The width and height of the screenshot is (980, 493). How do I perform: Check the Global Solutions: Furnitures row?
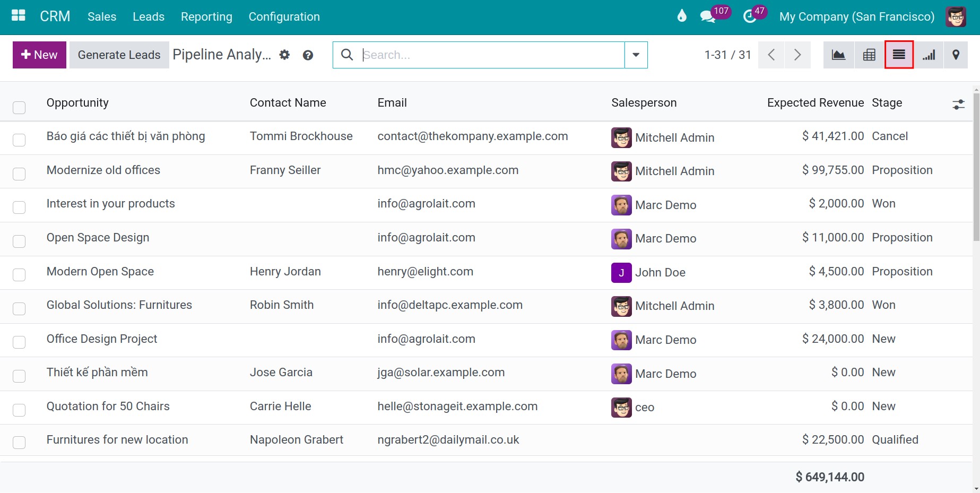(19, 308)
